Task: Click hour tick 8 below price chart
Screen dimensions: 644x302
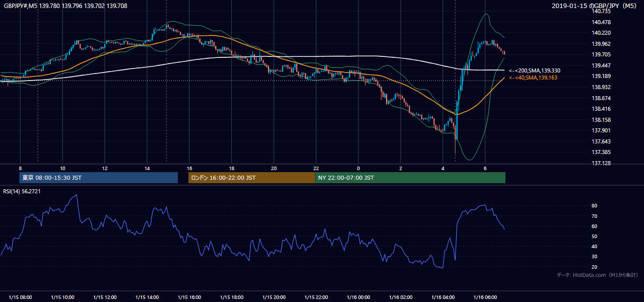Action: pyautogui.click(x=20, y=168)
